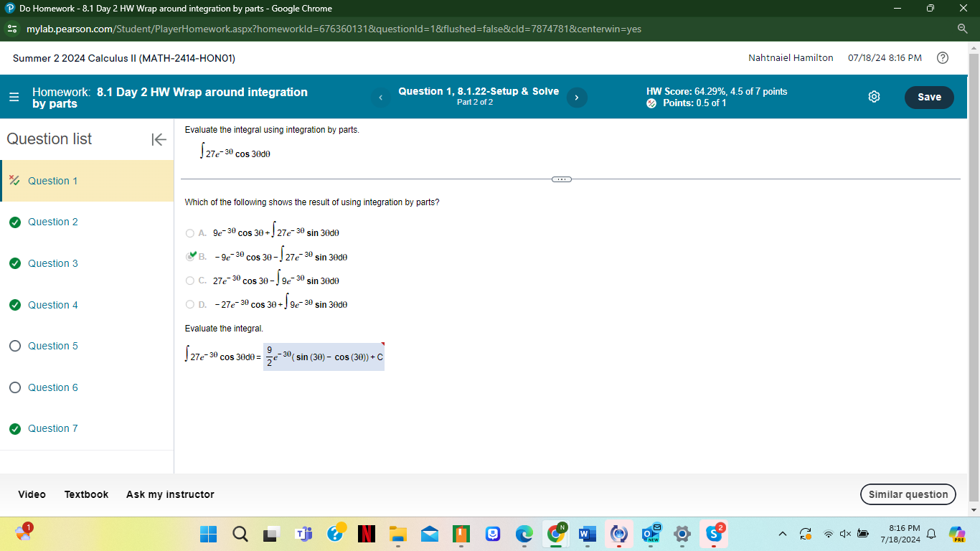Open Wi-Fi network settings in tray
Screen dimensions: 980x551
[829, 534]
